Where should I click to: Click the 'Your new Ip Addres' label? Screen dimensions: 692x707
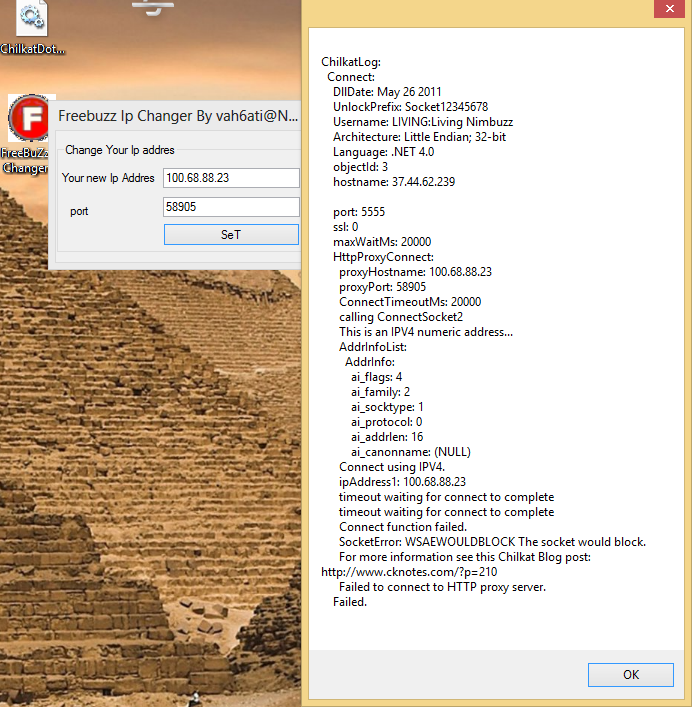coord(108,178)
